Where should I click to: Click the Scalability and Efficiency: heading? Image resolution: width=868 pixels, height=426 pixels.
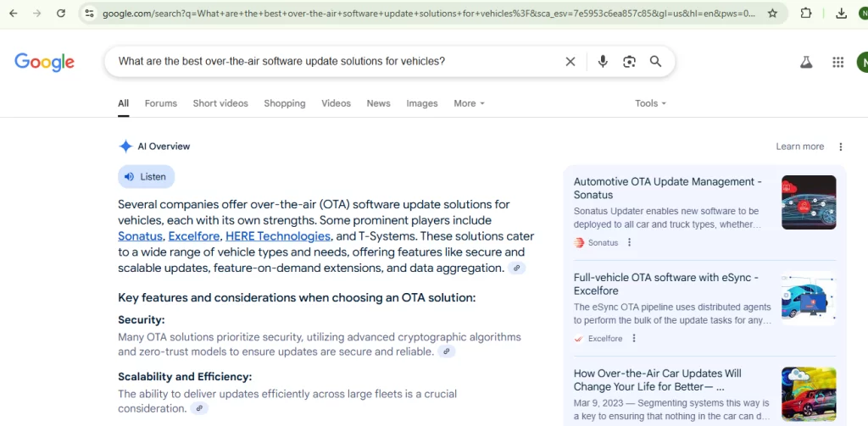pyautogui.click(x=185, y=377)
